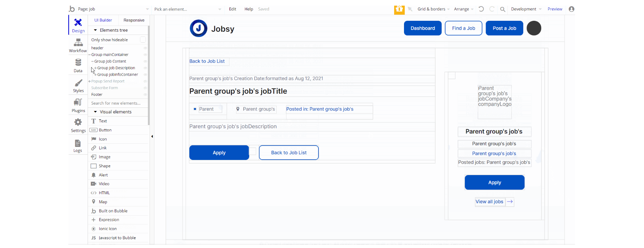Switch to the Responsive tab
The height and width of the screenshot is (248, 644).
134,20
